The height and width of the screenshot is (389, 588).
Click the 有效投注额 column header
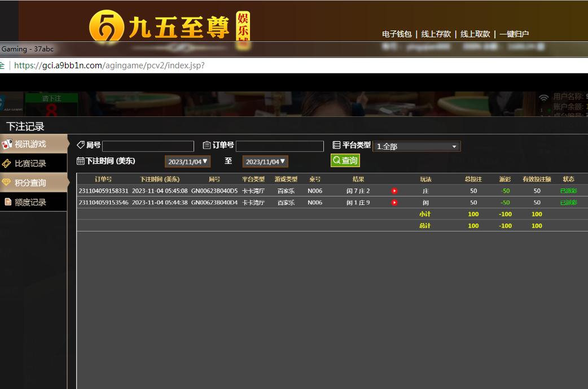[537, 180]
